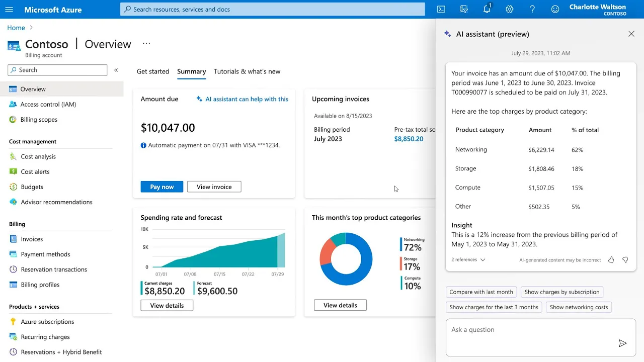
Task: Switch to the Get started tab
Action: click(x=153, y=71)
